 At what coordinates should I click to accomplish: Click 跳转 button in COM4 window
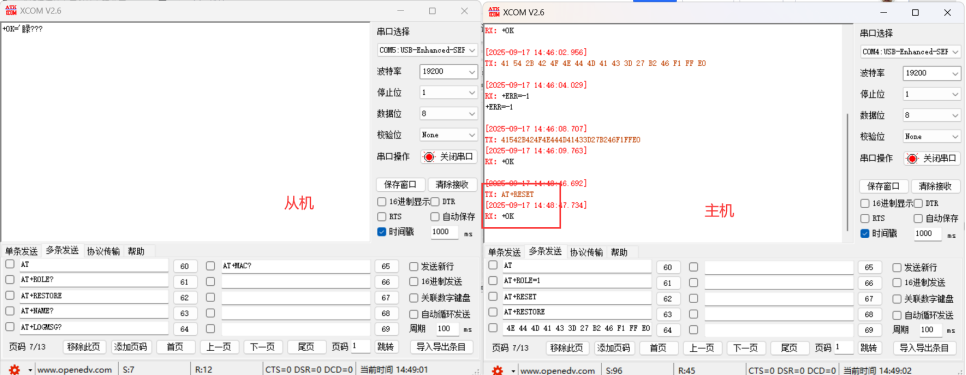click(x=868, y=349)
